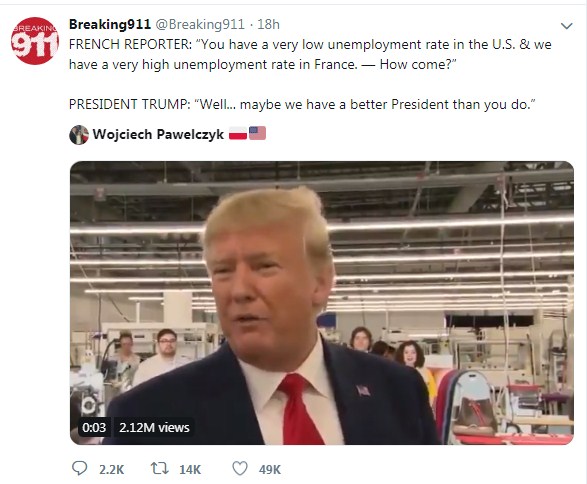Image resolution: width=587 pixels, height=484 pixels.
Task: Retweet using the arrows icon
Action: coord(160,468)
